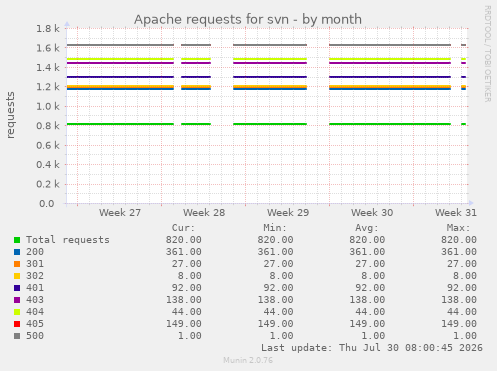Click the 'Min:' column header

click(275, 228)
